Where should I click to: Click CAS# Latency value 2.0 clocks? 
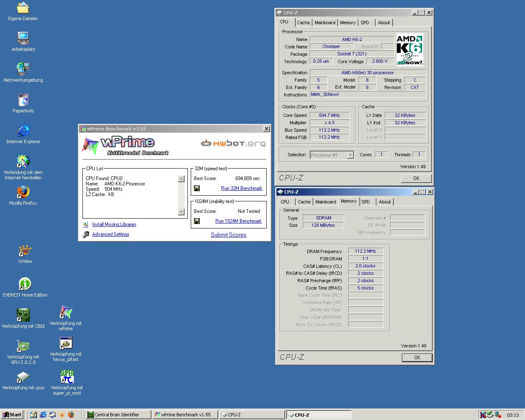365,266
